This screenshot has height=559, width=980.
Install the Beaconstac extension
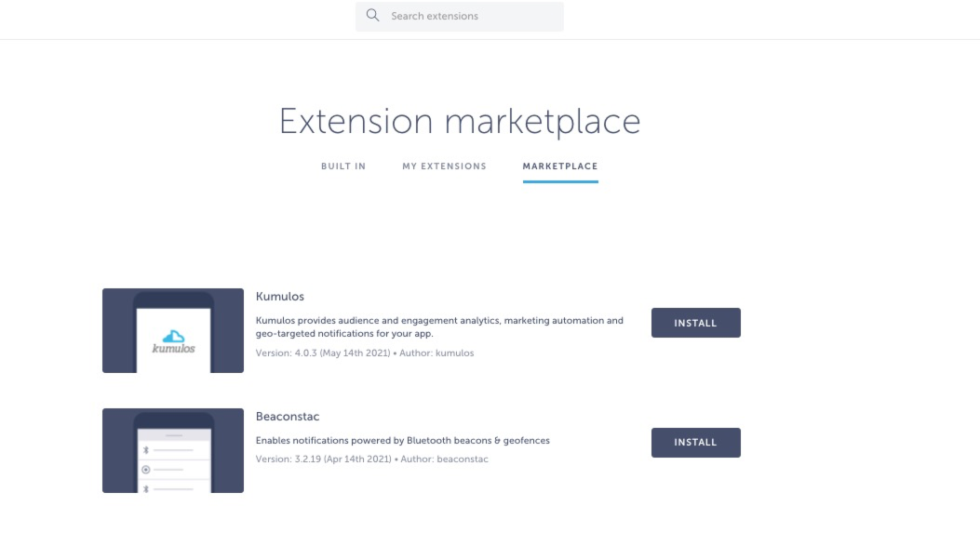tap(695, 442)
